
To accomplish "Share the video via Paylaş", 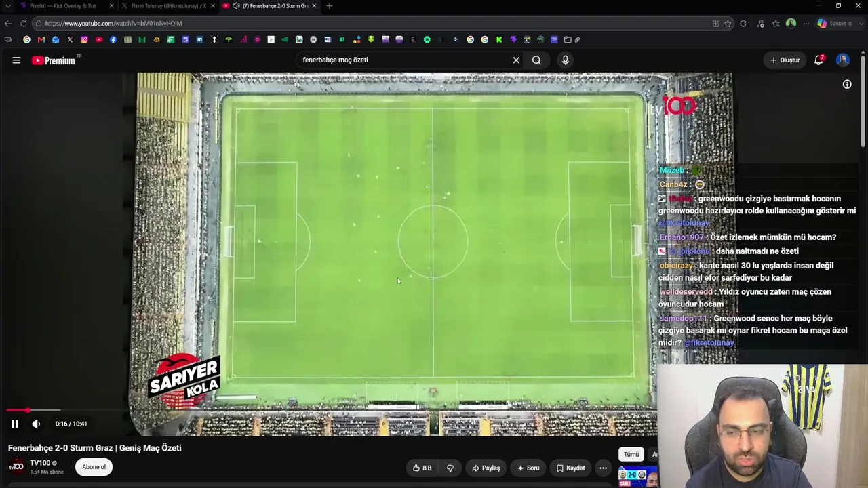I will (x=486, y=468).
